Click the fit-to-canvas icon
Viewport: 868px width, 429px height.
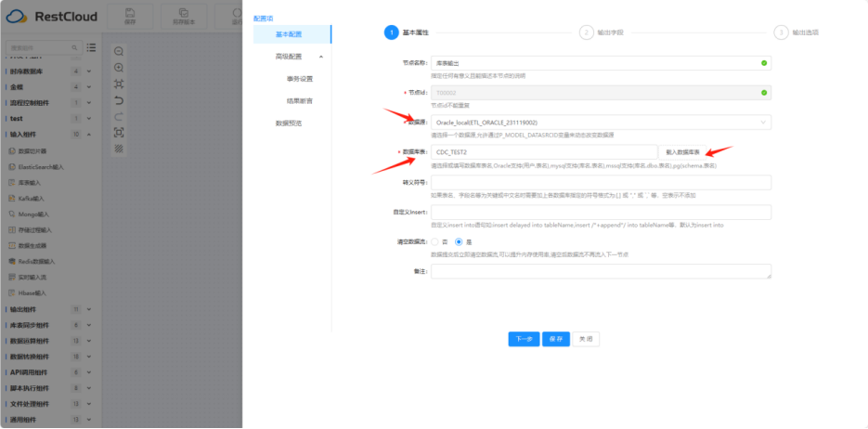[119, 132]
